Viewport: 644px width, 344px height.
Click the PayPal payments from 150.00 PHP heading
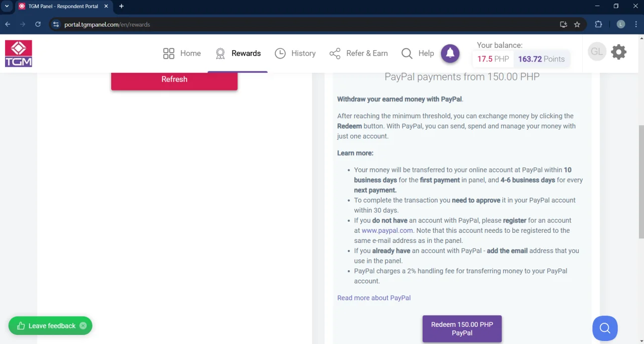pyautogui.click(x=462, y=77)
